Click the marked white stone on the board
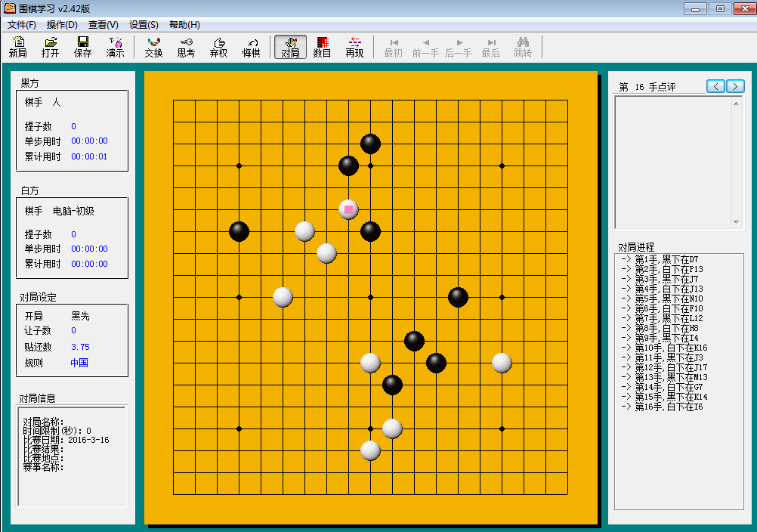Screen dimensions: 757x532 point(348,210)
